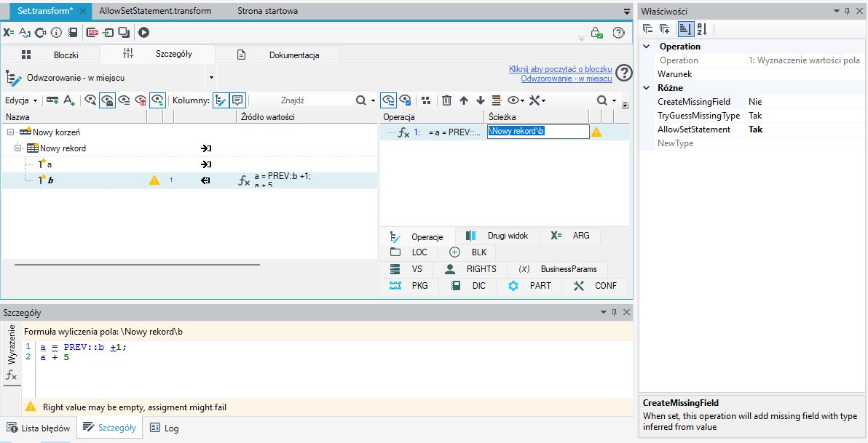Click the info circle icon in the top toolbar
This screenshot has height=443, width=868.
[56, 33]
